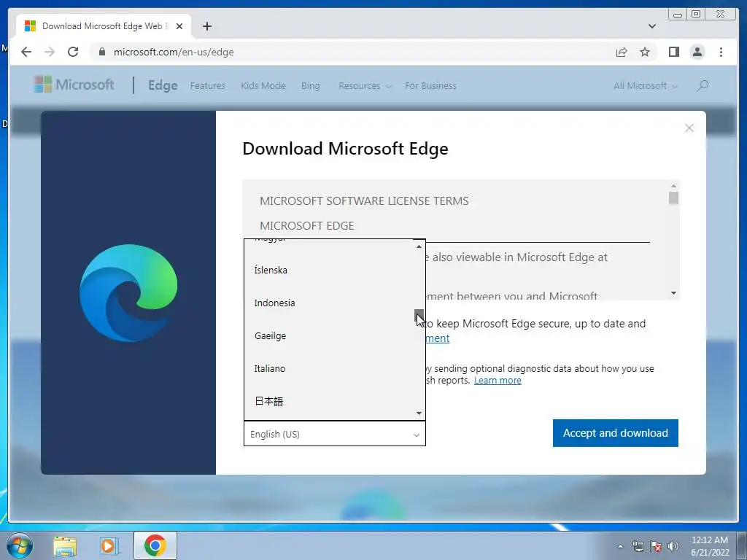Expand the Resources menu
The image size is (747, 560).
tap(365, 86)
